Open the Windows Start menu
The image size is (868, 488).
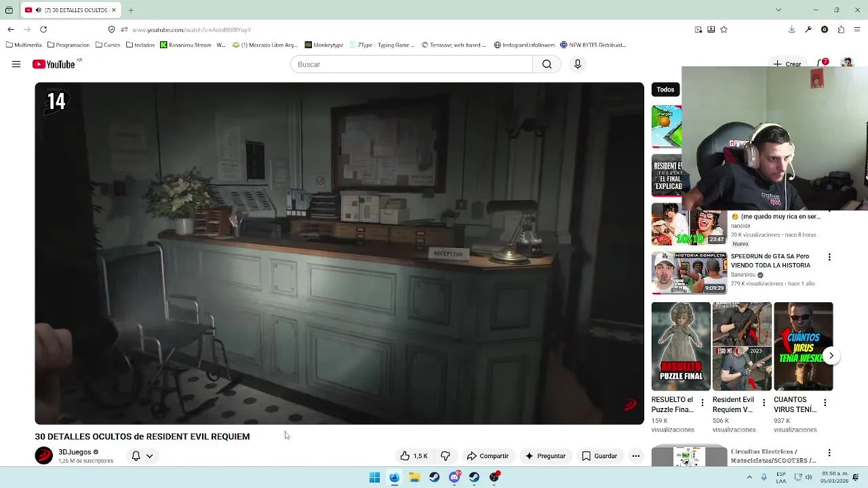[374, 477]
